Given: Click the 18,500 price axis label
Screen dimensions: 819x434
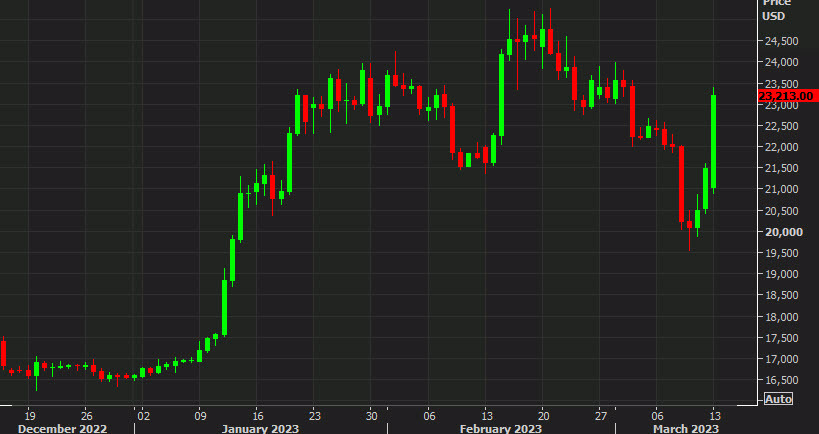Looking at the screenshot, I should click(780, 295).
